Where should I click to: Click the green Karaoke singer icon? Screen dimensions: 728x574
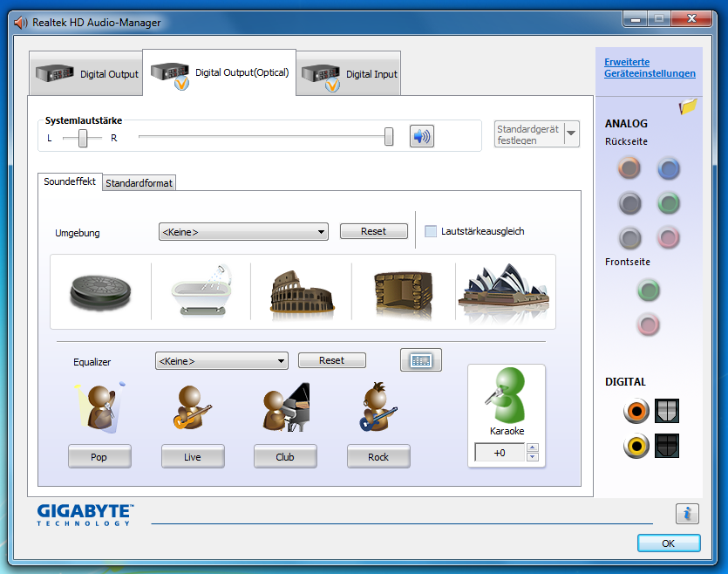(x=506, y=395)
